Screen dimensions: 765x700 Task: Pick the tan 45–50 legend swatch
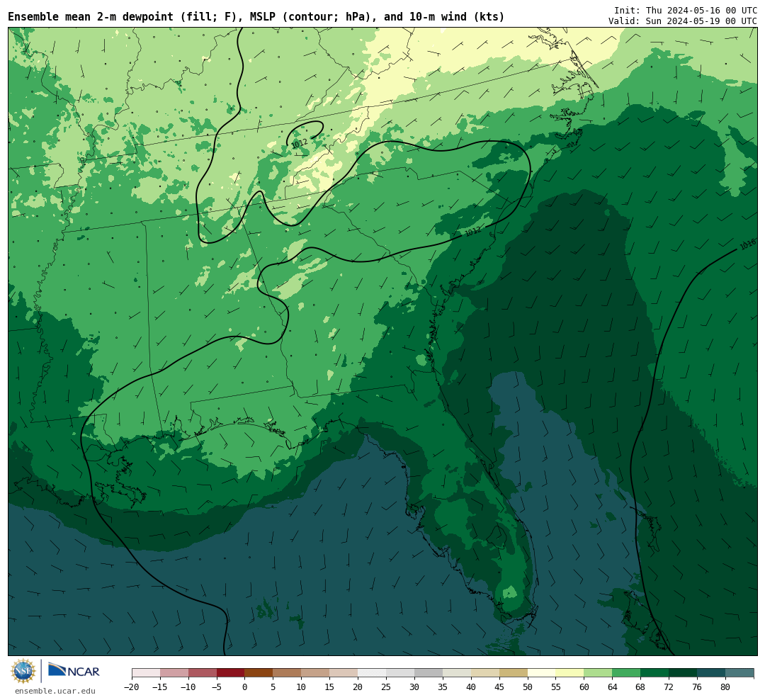pyautogui.click(x=513, y=673)
